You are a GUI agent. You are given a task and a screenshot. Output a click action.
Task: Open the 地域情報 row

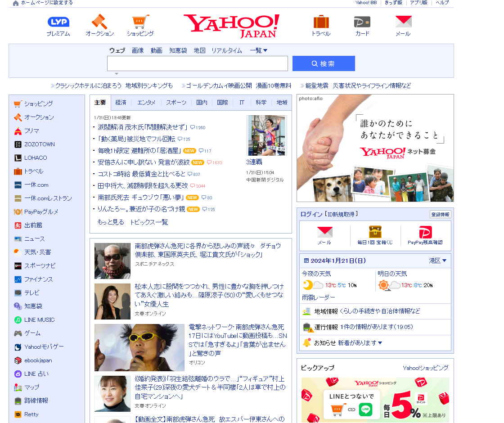[375, 311]
